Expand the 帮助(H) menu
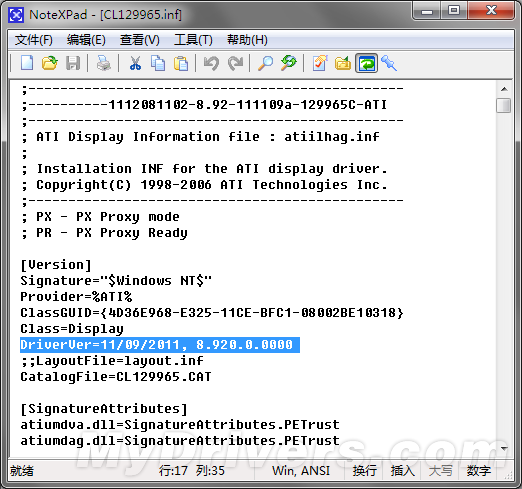The height and width of the screenshot is (489, 522). [247, 40]
